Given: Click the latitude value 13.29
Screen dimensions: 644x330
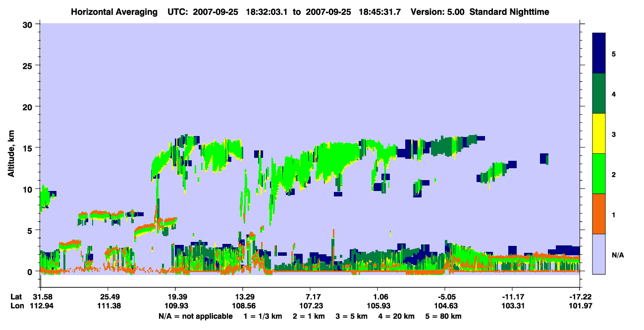Looking at the screenshot, I should click(242, 297).
